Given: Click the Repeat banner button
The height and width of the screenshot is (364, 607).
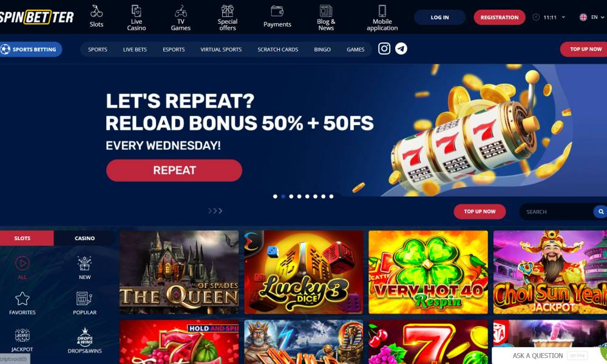Looking at the screenshot, I should pos(174,170).
